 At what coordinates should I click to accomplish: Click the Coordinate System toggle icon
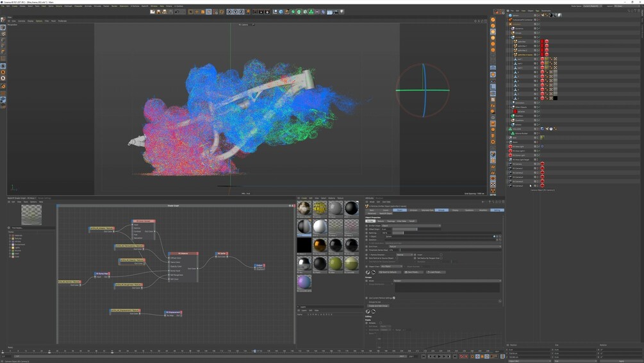(248, 12)
